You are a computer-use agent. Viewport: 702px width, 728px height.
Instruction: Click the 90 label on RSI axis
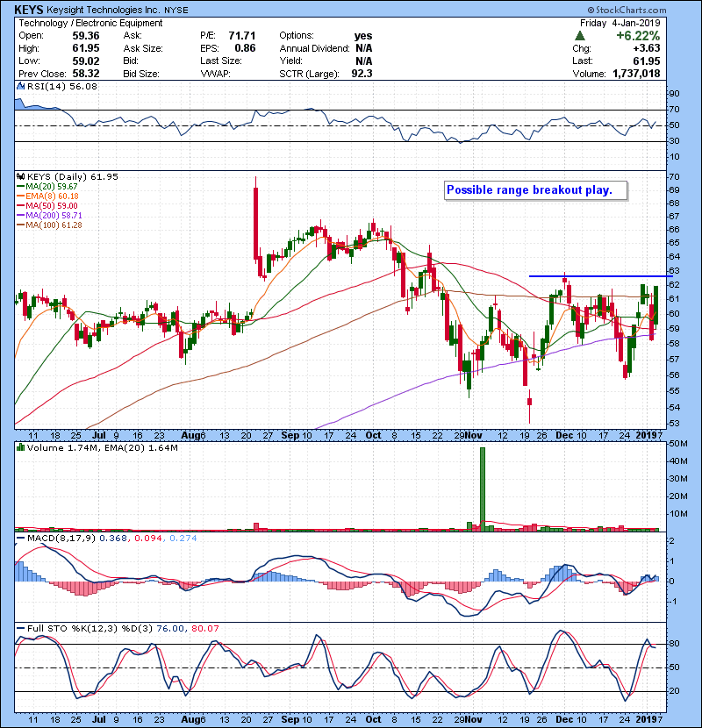click(x=674, y=94)
